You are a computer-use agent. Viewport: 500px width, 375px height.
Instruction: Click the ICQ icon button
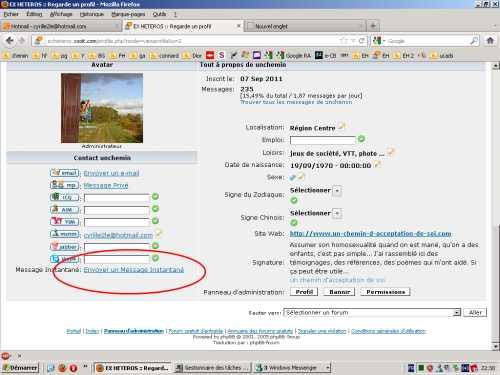65,197
